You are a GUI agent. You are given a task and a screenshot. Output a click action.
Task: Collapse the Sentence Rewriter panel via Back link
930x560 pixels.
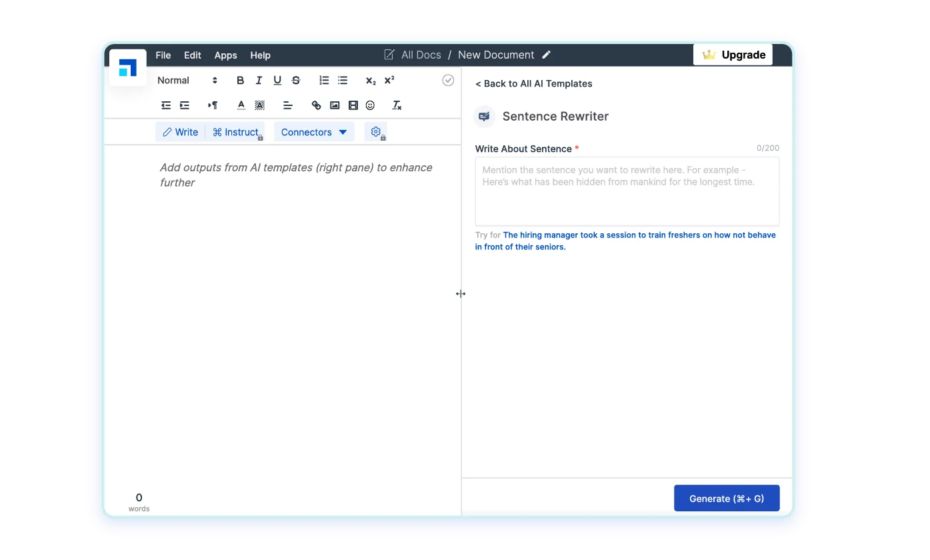click(533, 83)
